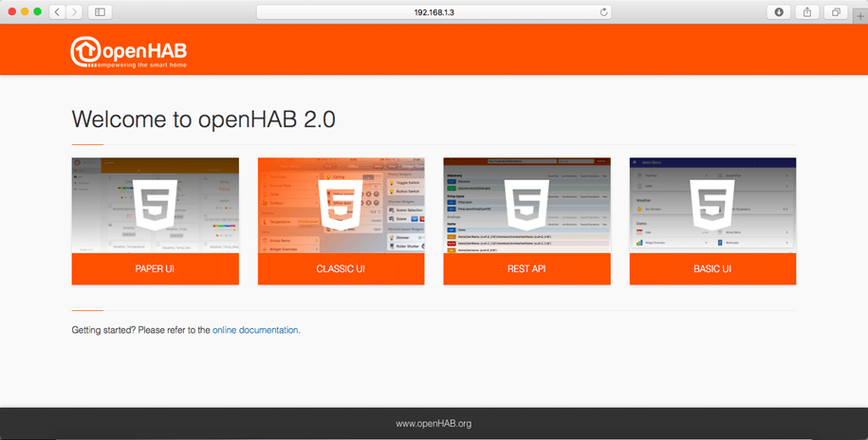Show all tabs overview
This screenshot has width=868, height=440.
click(836, 12)
